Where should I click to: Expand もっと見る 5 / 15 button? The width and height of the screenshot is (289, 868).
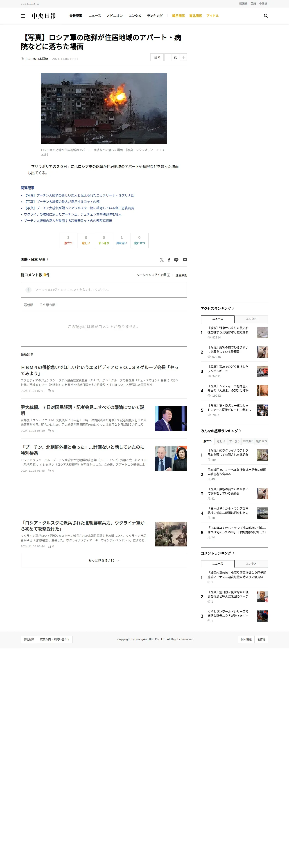(104, 560)
